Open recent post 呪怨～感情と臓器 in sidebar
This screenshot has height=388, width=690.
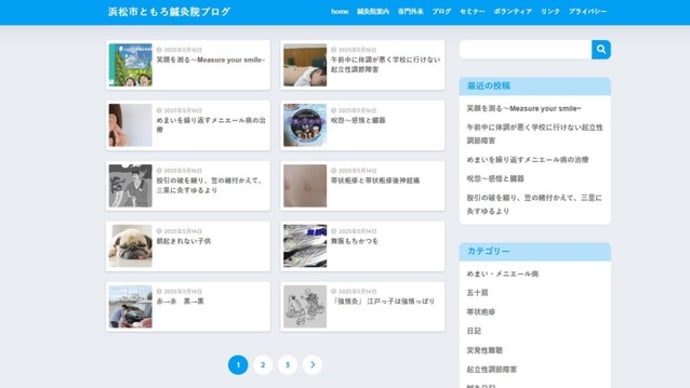[x=495, y=179]
